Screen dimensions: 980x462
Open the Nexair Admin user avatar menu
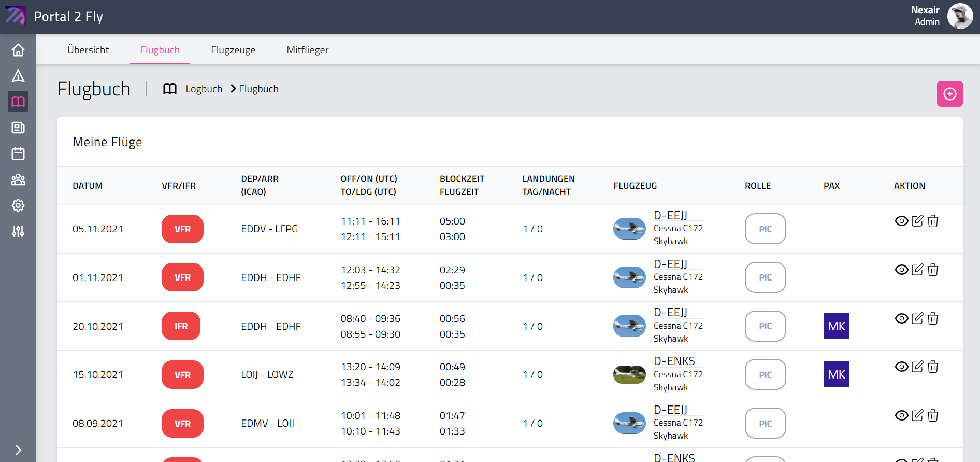(960, 17)
